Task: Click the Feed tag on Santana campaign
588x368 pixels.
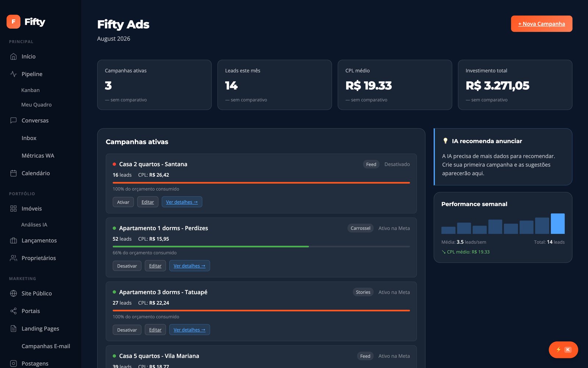Action: click(x=371, y=164)
